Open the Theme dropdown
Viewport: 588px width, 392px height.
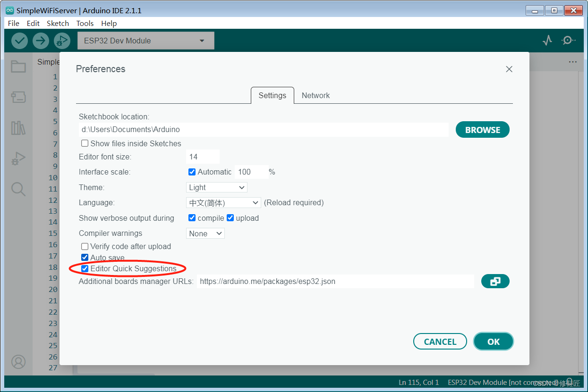pos(216,187)
